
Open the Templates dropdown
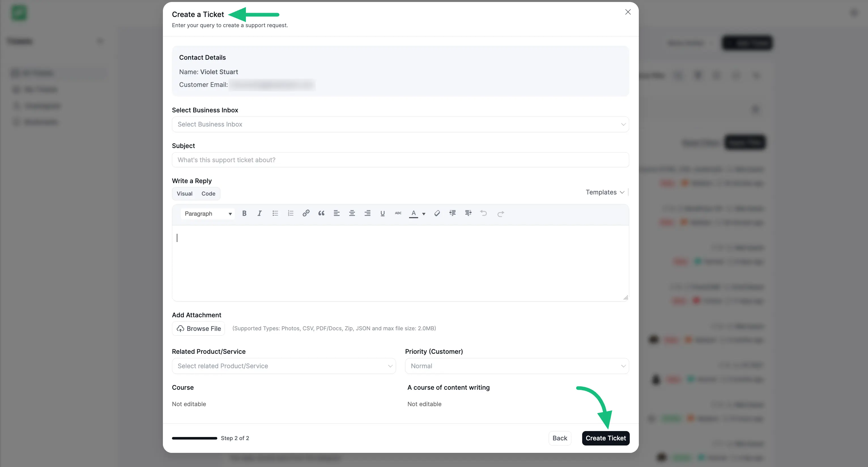tap(604, 192)
